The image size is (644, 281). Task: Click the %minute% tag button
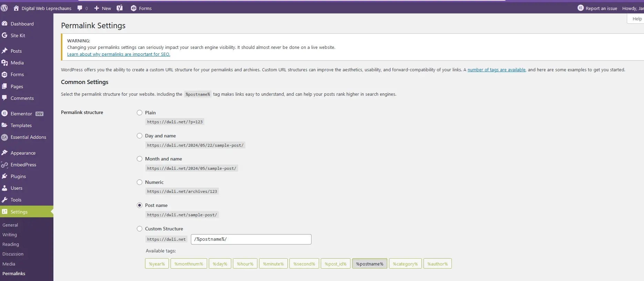pyautogui.click(x=273, y=264)
